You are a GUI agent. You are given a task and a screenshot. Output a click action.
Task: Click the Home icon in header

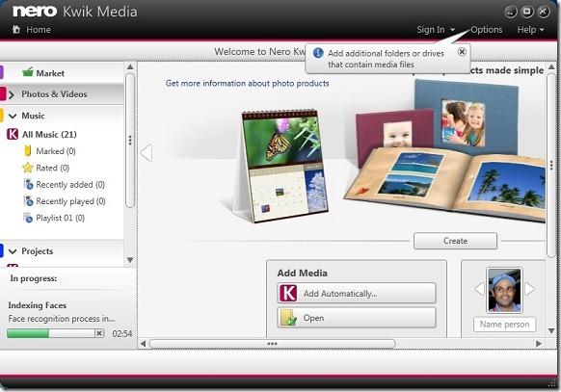click(x=16, y=29)
